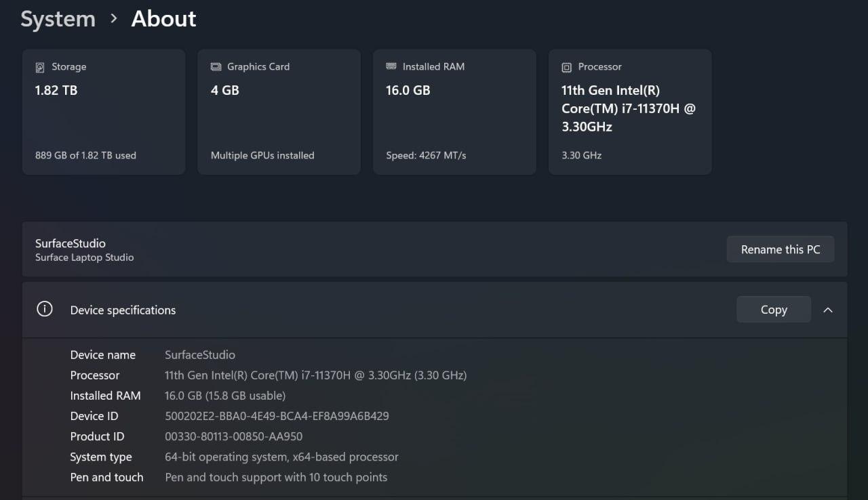Open the Storage 1.82 TB card

(104, 112)
